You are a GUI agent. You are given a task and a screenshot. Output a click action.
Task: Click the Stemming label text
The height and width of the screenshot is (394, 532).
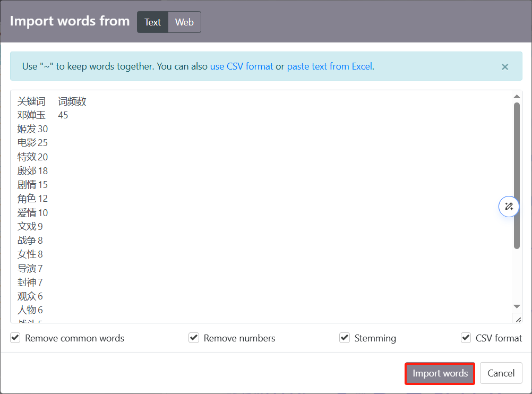375,338
